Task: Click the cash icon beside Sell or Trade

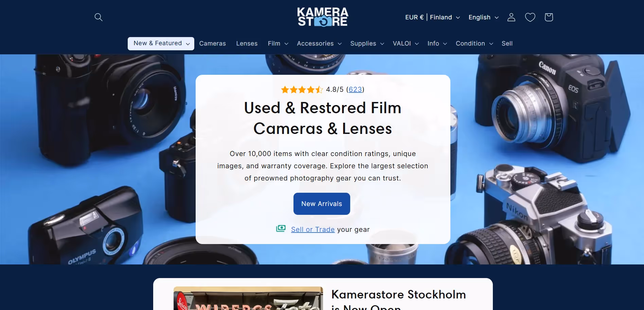Action: click(x=281, y=229)
